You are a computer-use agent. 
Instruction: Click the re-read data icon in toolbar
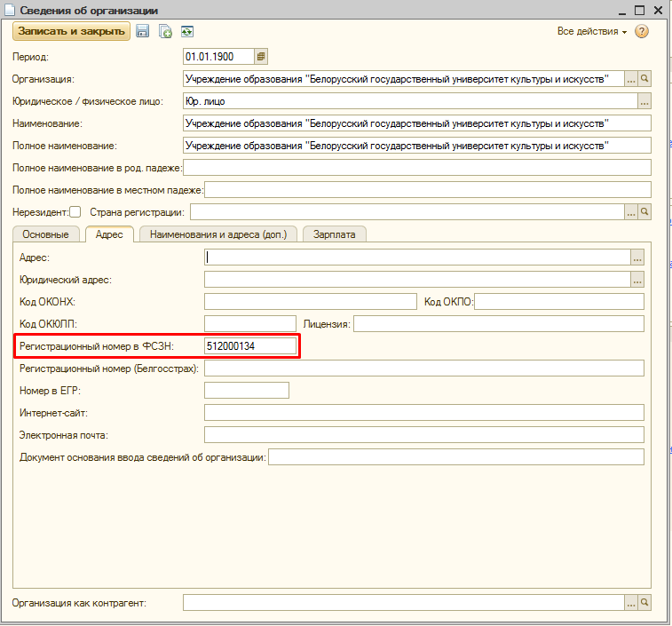(x=186, y=31)
